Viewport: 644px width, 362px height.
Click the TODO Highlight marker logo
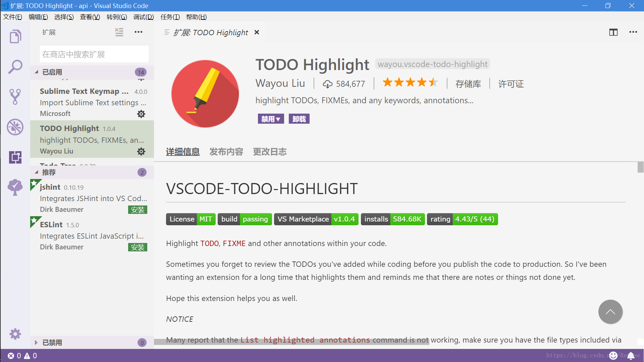205,94
